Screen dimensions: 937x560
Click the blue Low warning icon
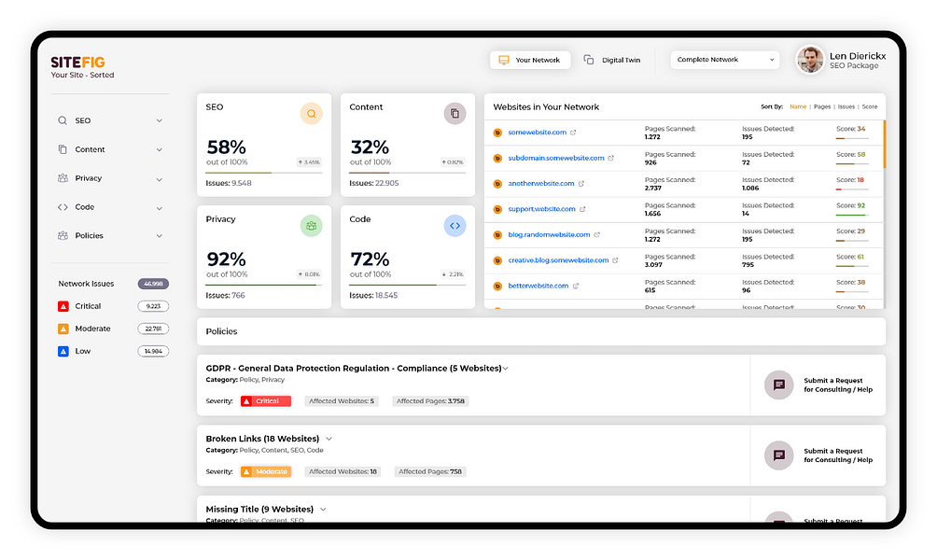pyautogui.click(x=63, y=352)
